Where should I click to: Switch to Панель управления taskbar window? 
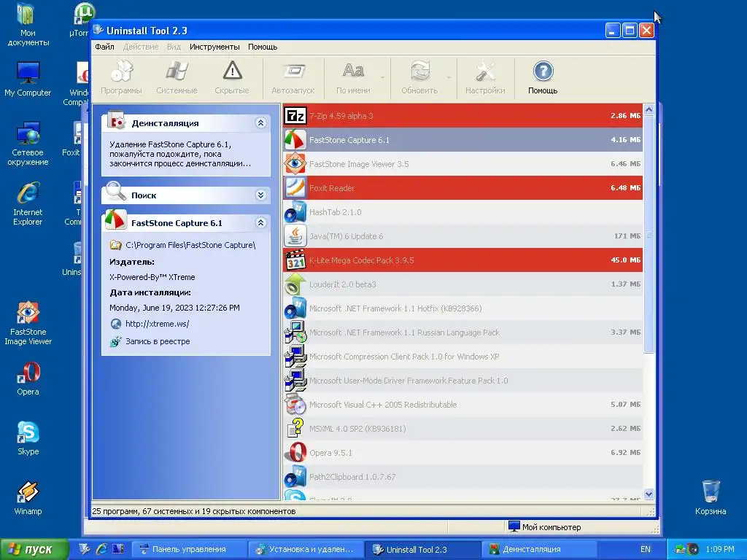pyautogui.click(x=189, y=549)
